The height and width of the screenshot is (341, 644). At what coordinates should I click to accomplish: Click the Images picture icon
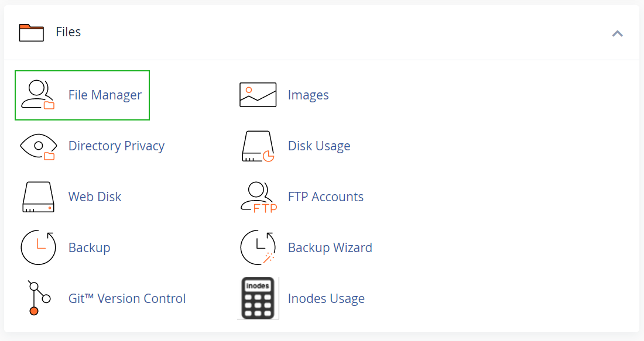tap(258, 95)
